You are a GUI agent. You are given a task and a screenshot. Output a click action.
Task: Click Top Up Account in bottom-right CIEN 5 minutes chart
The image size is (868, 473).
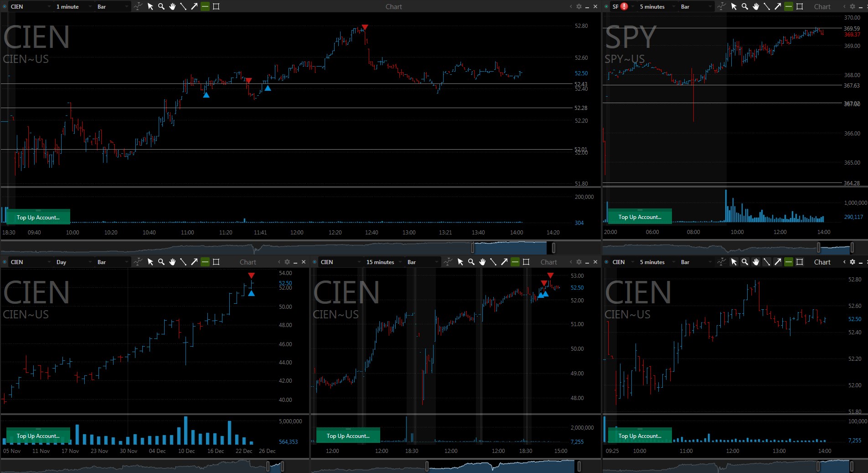tap(640, 436)
